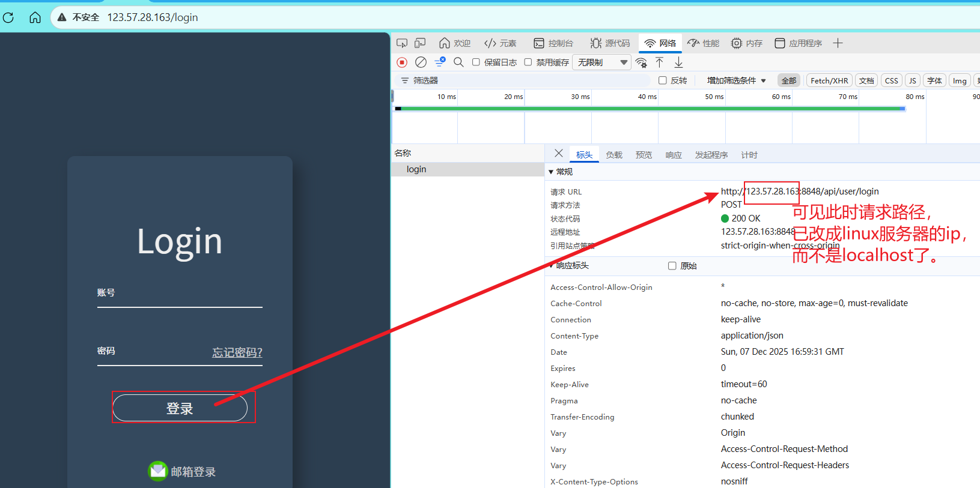The image size is (980, 488).
Task: Open the Memory (内存) tab
Action: [747, 43]
